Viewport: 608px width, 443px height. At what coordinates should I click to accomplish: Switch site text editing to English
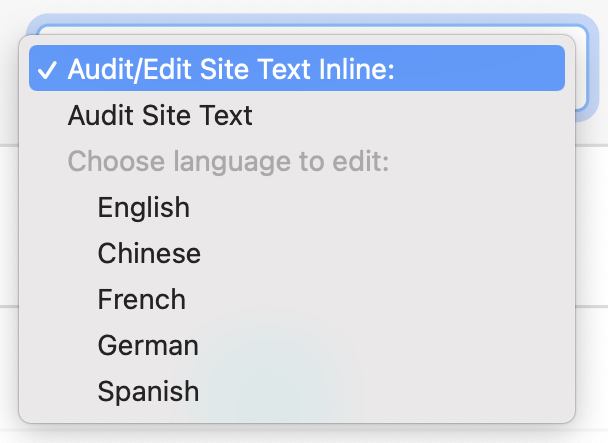coord(143,207)
